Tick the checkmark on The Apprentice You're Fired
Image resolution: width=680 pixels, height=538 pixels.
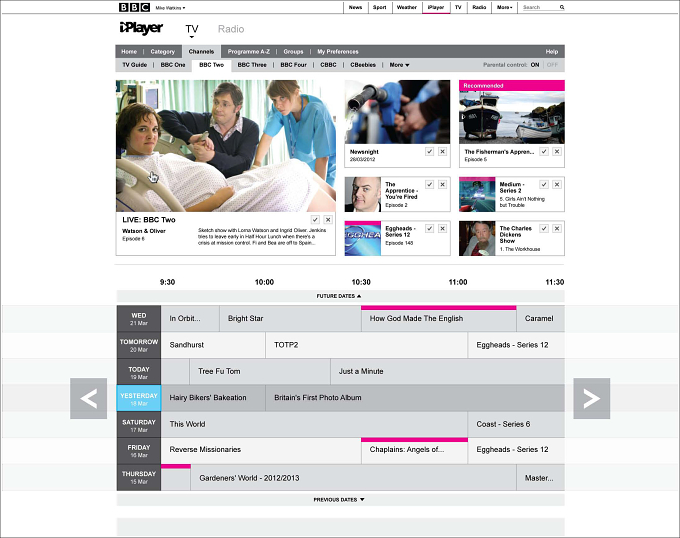pyautogui.click(x=429, y=185)
